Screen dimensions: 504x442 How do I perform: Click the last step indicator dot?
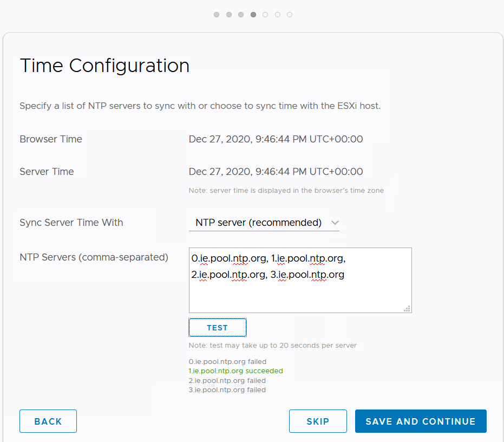[x=290, y=15]
